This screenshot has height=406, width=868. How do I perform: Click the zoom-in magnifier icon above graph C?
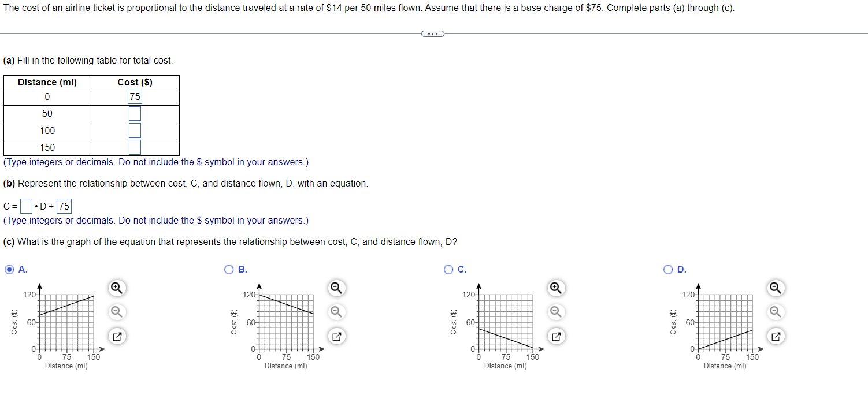coord(555,288)
